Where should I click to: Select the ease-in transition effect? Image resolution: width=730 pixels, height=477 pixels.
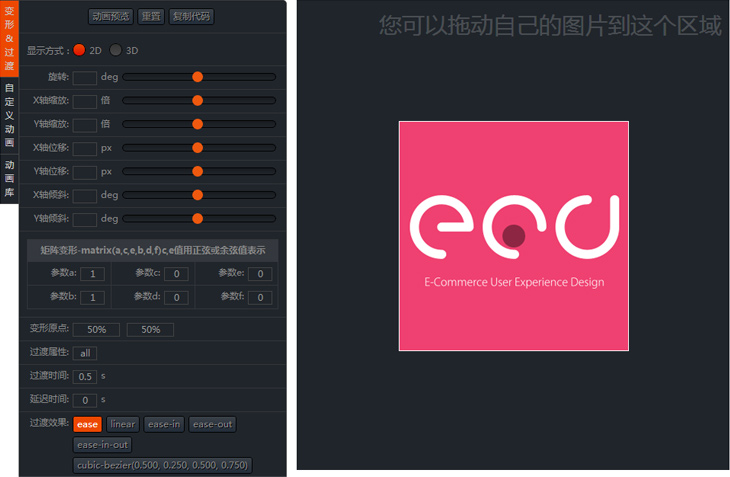pyautogui.click(x=164, y=424)
